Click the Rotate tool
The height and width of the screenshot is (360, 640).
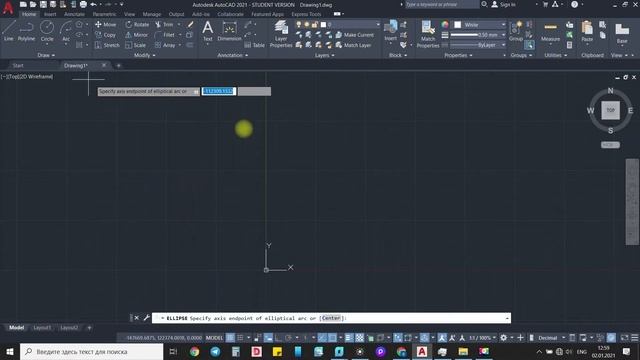coord(137,24)
